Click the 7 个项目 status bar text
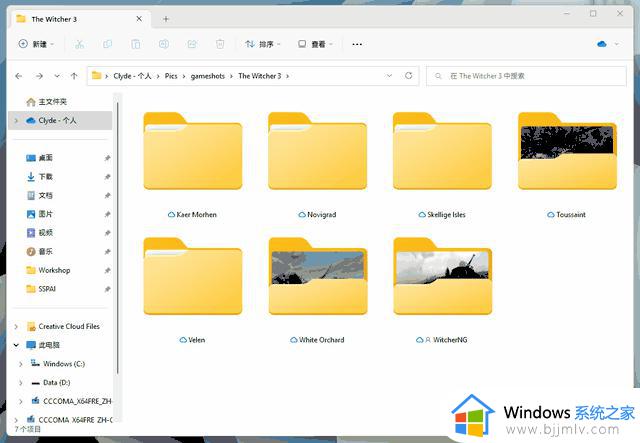The image size is (640, 443). pos(28,429)
